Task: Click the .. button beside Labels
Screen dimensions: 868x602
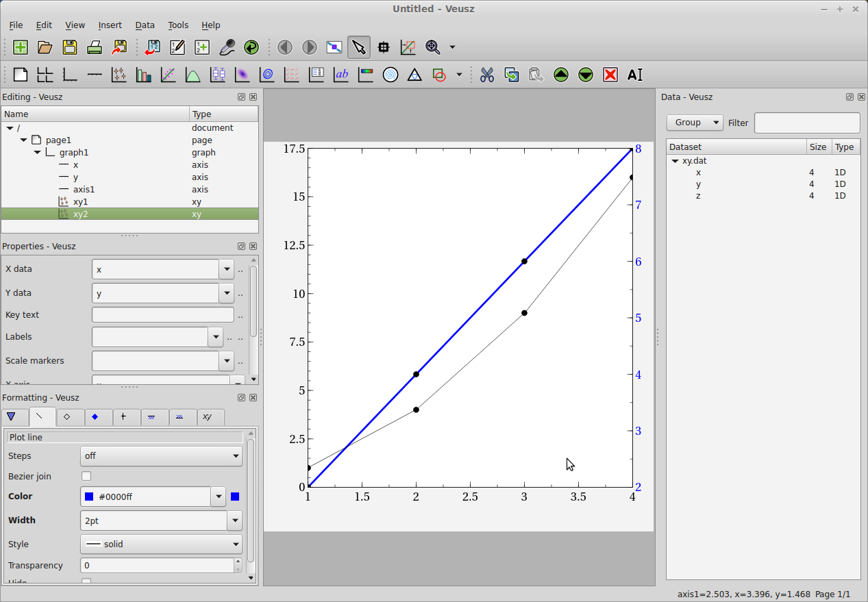Action: click(230, 337)
